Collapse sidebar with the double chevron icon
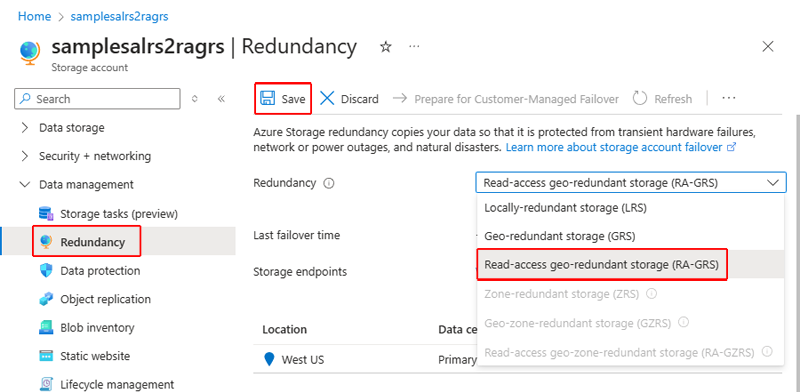The height and width of the screenshot is (392, 800). (x=221, y=99)
